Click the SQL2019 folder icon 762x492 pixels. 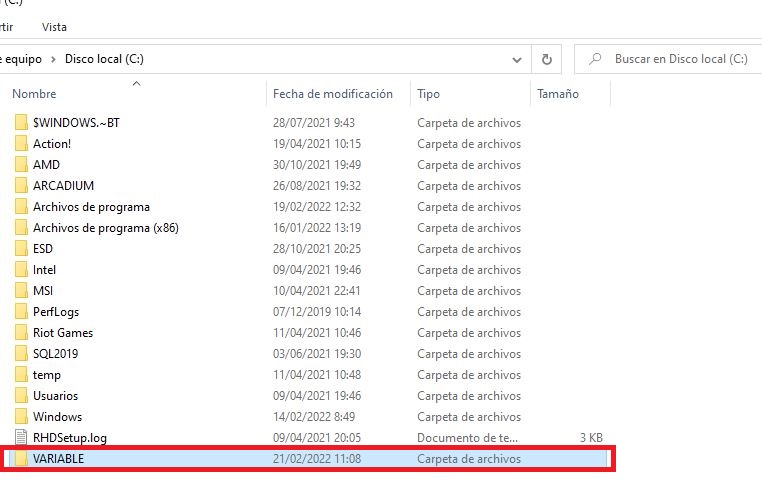(21, 353)
